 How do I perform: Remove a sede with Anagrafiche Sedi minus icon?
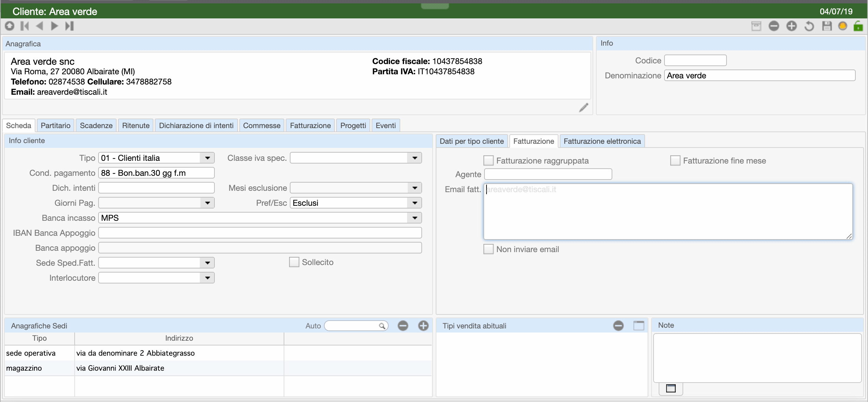[x=403, y=326]
